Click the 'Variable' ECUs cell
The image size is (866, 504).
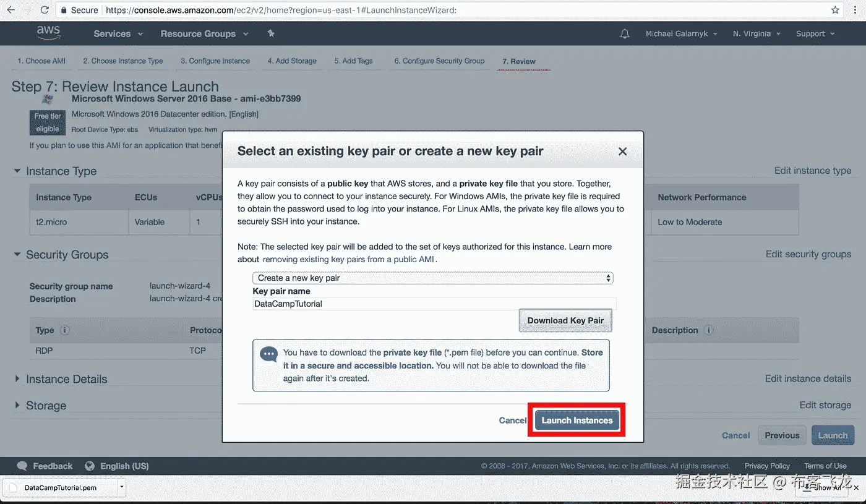158,222
